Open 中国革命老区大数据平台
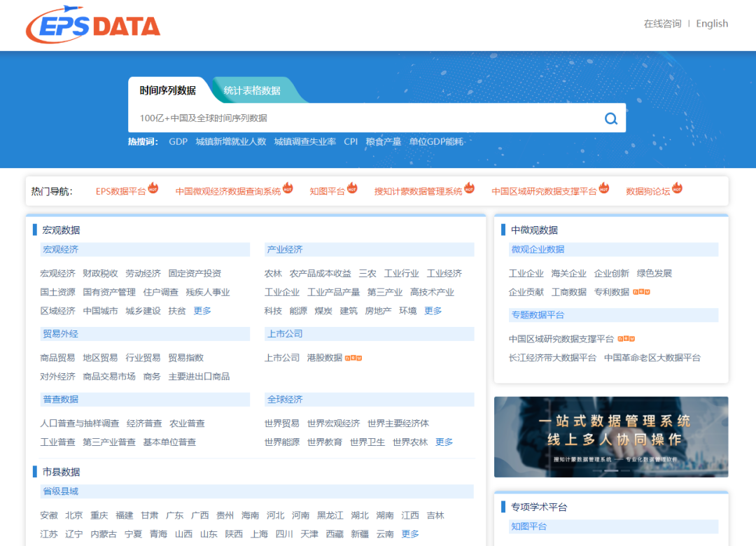756x546 pixels. [x=652, y=358]
